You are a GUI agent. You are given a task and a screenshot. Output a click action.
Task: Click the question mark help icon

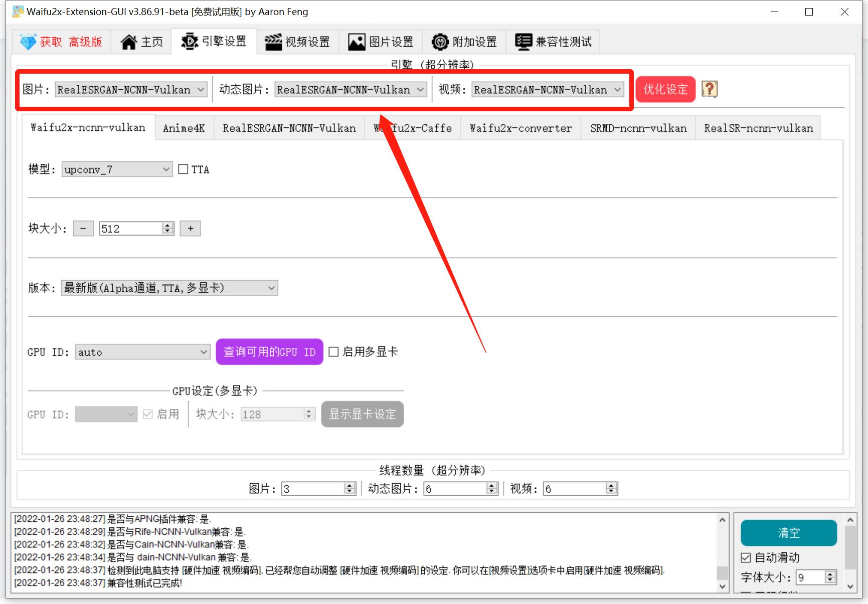(709, 89)
